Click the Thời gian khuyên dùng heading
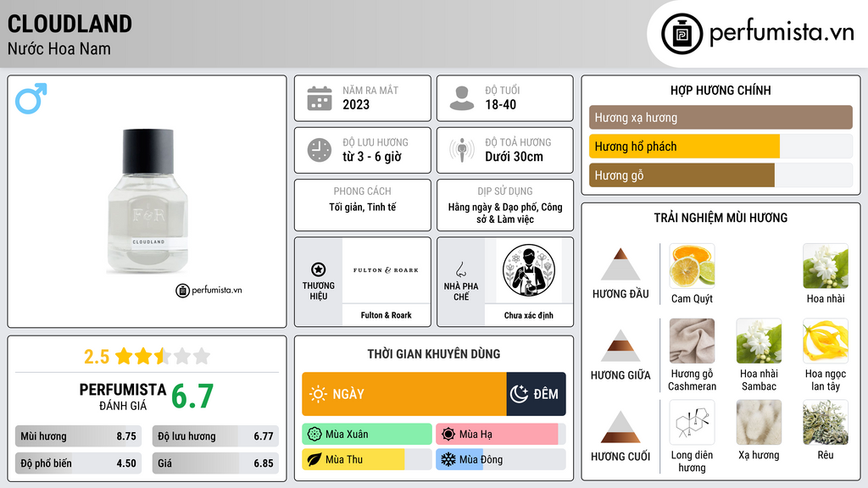 coord(433,354)
